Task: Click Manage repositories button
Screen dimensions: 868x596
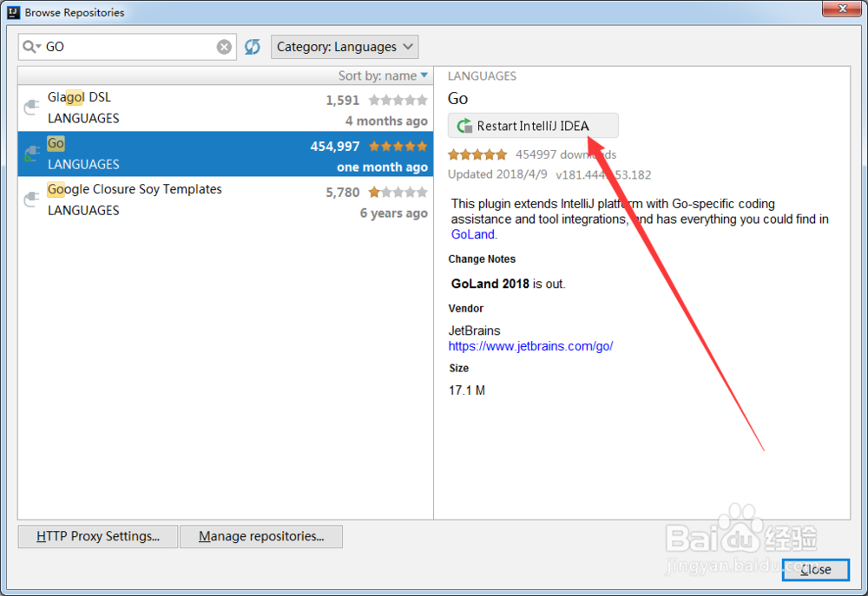Action: (x=261, y=536)
